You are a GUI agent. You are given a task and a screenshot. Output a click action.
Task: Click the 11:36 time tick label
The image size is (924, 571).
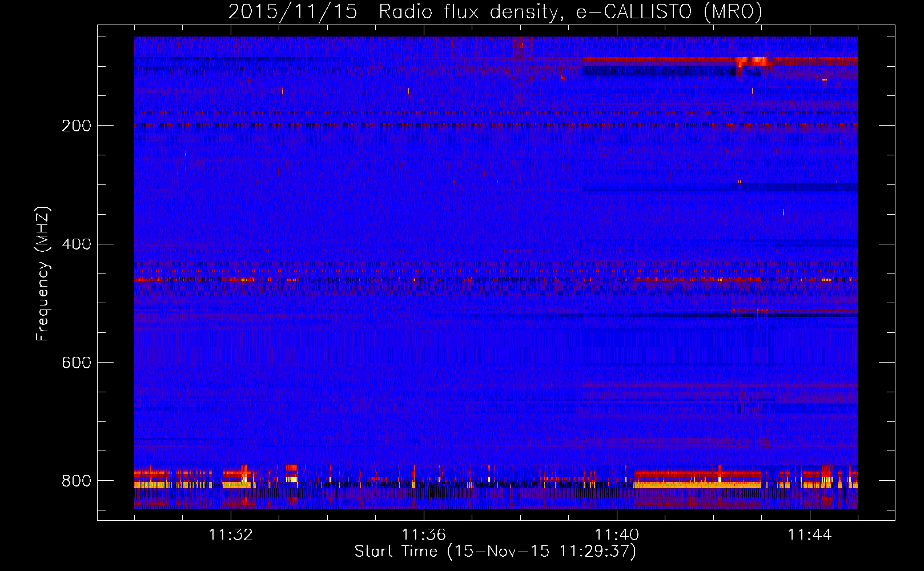click(x=424, y=534)
